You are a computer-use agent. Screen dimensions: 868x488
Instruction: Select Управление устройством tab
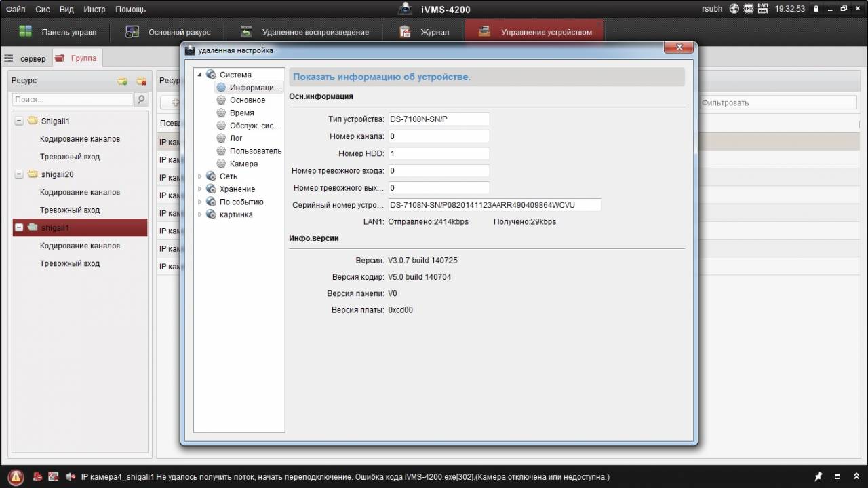click(534, 32)
